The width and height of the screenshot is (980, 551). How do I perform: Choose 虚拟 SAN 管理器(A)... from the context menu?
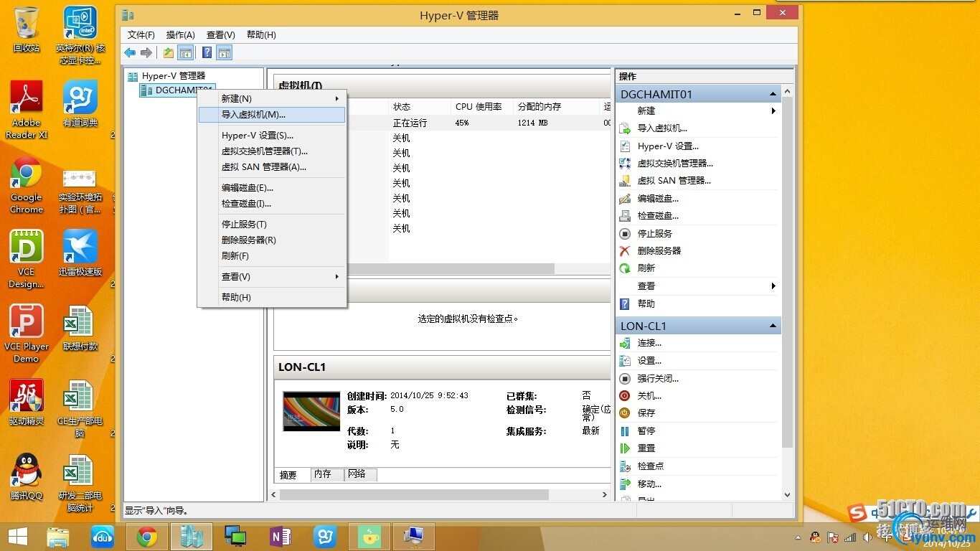[273, 167]
